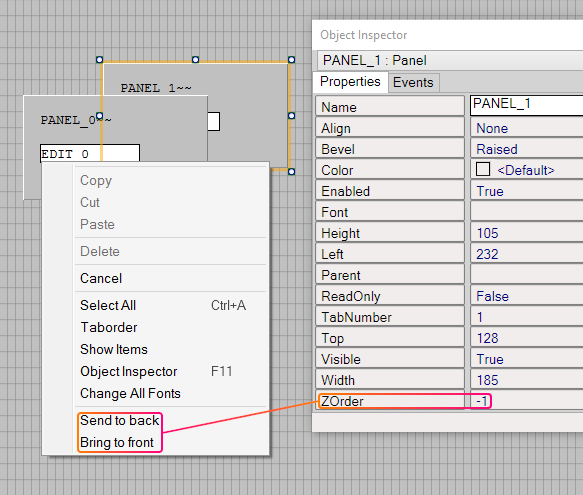The image size is (583, 495).
Task: Click the Bevel value Raised
Action: pos(526,149)
